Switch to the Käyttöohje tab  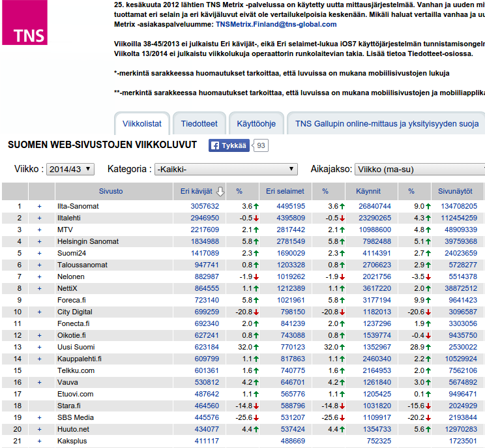tap(256, 124)
